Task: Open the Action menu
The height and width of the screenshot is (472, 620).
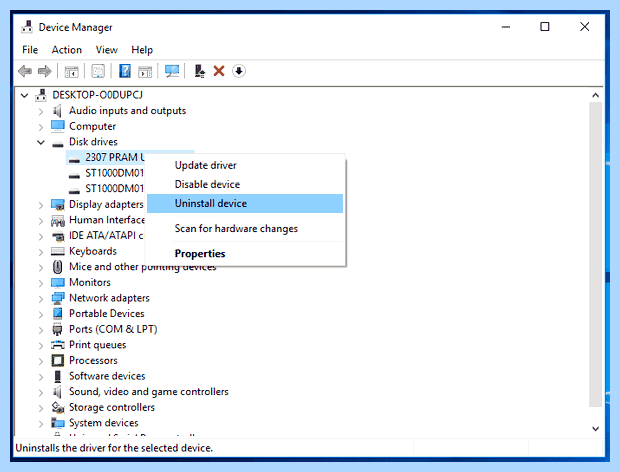Action: tap(66, 50)
